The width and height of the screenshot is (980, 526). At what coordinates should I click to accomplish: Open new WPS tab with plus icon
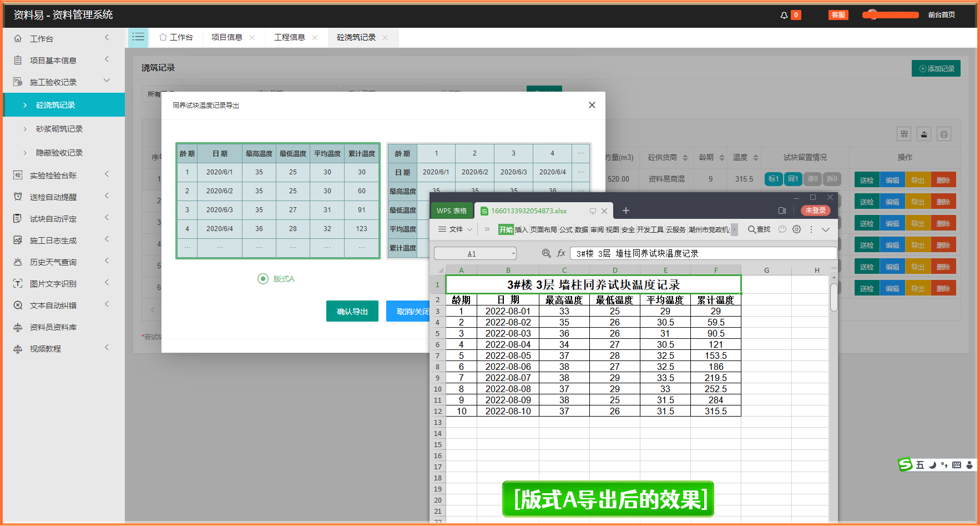[x=625, y=211]
